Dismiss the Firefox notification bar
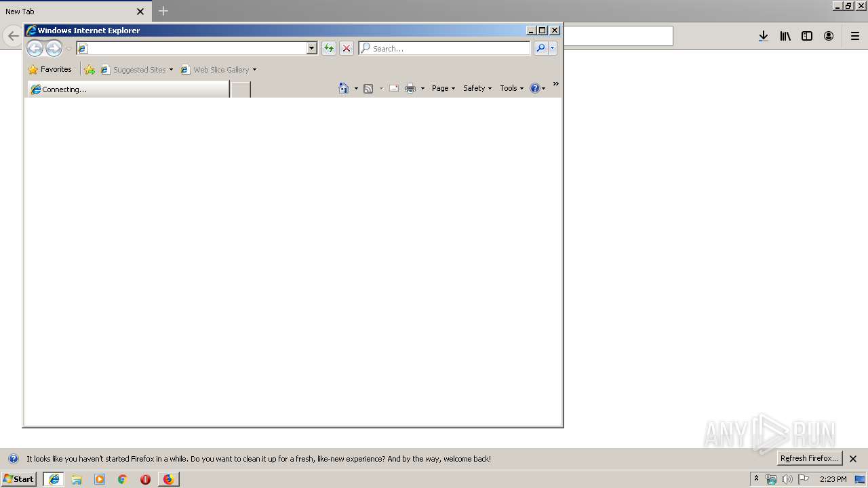The image size is (868, 488). (x=853, y=459)
